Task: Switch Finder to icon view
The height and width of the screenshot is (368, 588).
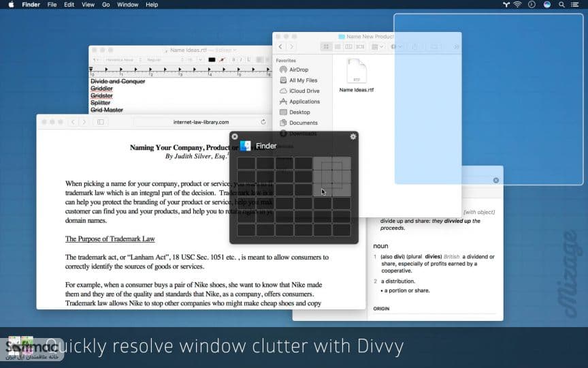Action: point(326,46)
